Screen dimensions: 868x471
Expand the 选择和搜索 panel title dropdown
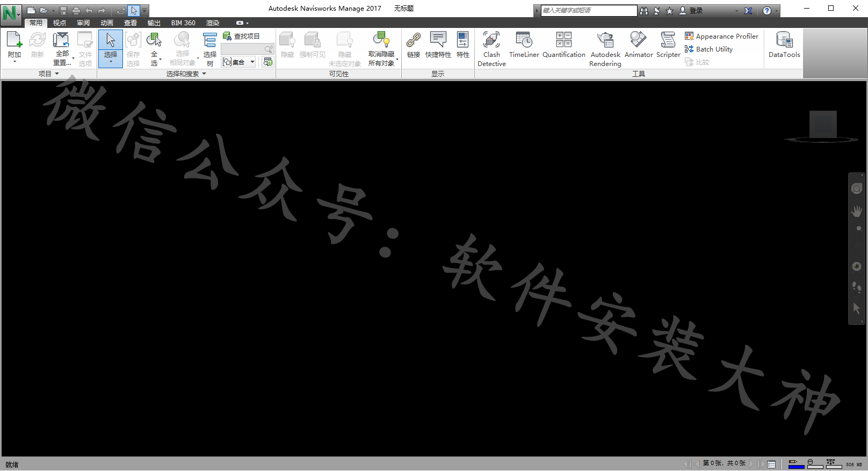coord(186,74)
